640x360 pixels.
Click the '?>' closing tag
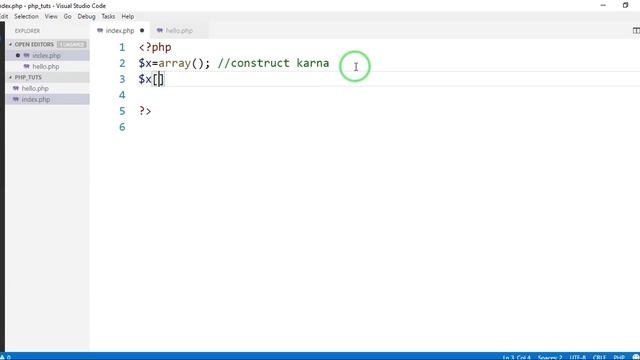tap(145, 111)
